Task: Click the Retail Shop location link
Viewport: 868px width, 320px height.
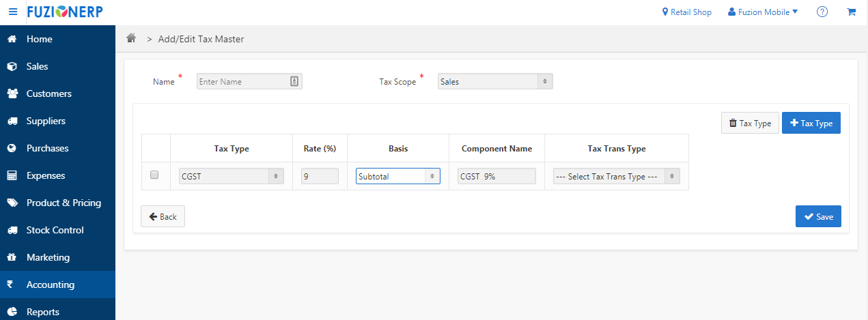Action: point(687,12)
